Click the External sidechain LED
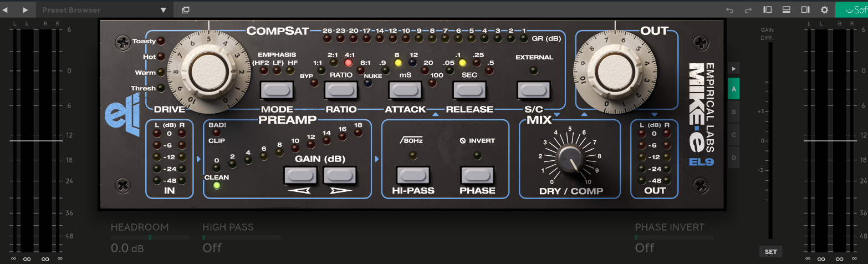 [534, 70]
